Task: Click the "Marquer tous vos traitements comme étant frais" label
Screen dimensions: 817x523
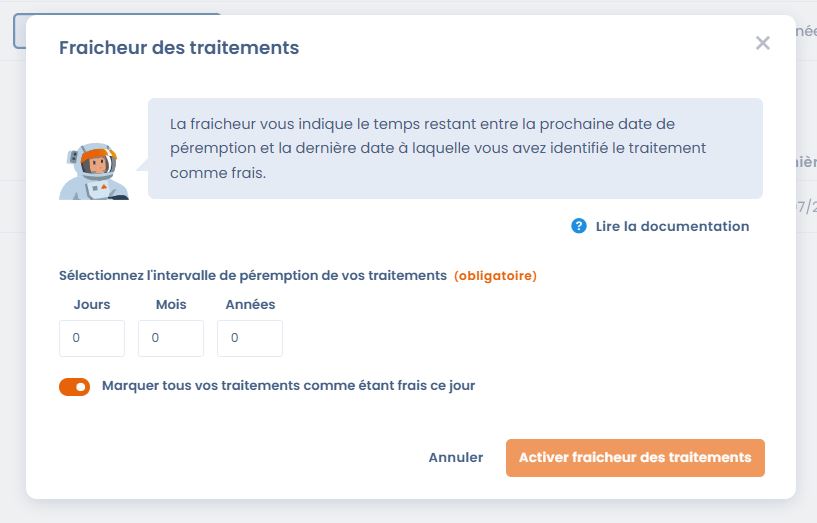Action: tap(288, 385)
